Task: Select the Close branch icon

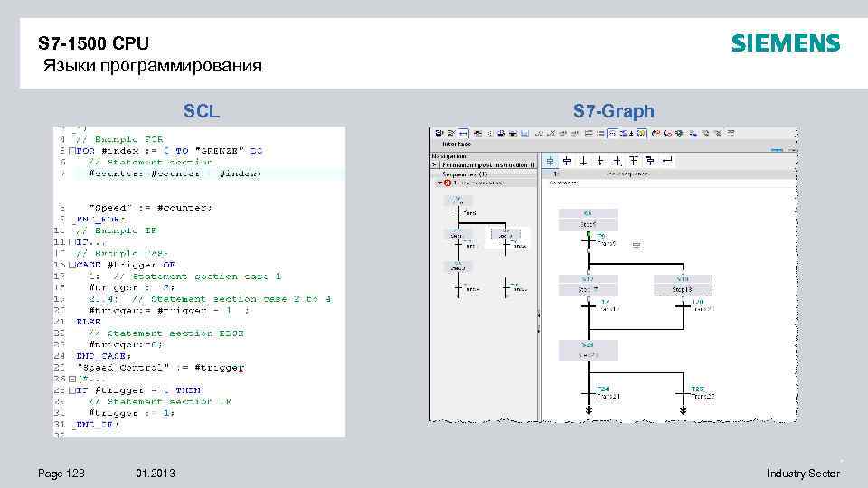Action: tap(667, 161)
